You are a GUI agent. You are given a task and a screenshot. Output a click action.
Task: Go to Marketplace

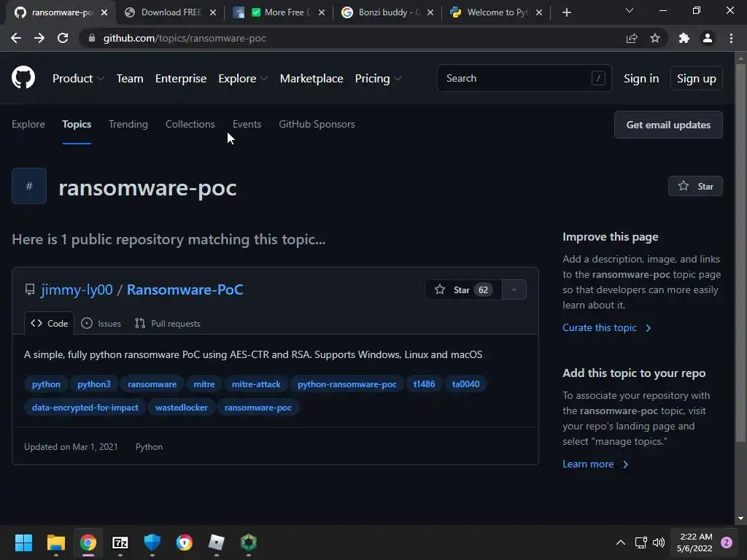point(311,78)
